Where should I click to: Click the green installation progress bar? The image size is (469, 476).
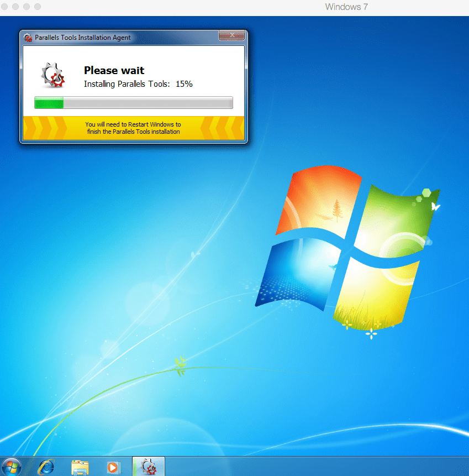coord(134,103)
